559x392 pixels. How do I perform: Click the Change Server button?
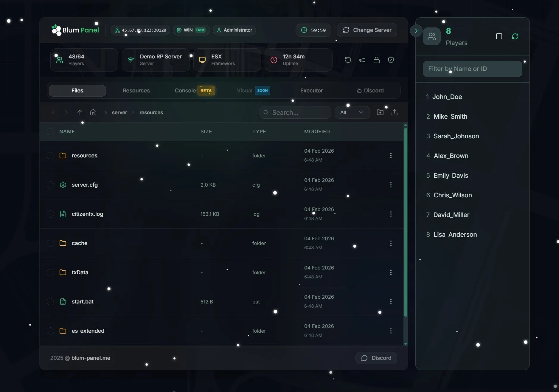pyautogui.click(x=367, y=30)
